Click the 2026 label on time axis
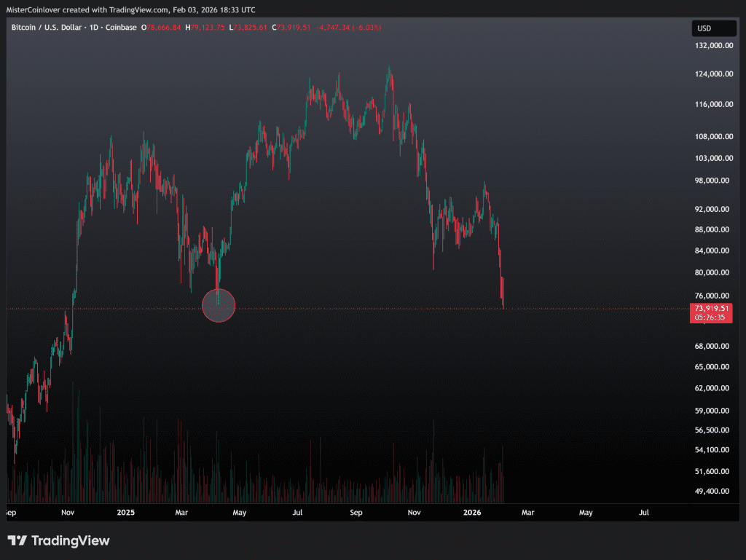 [x=474, y=513]
